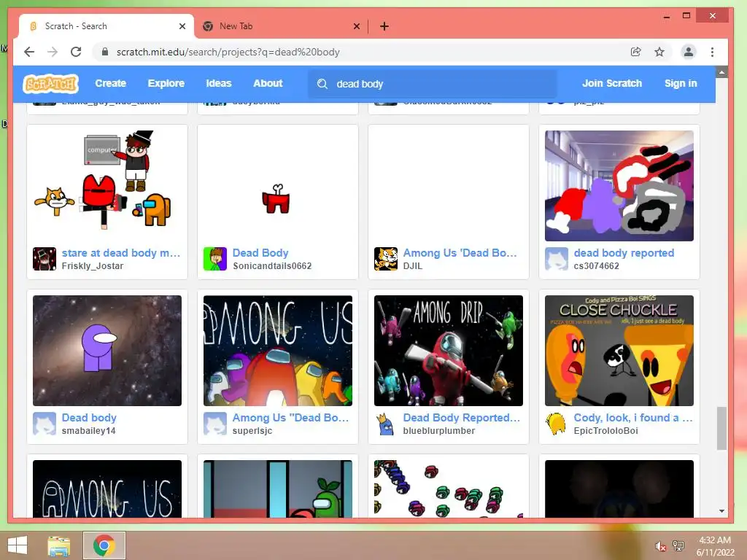Click the page scrollbar thumb
This screenshot has height=560, width=747.
point(721,428)
